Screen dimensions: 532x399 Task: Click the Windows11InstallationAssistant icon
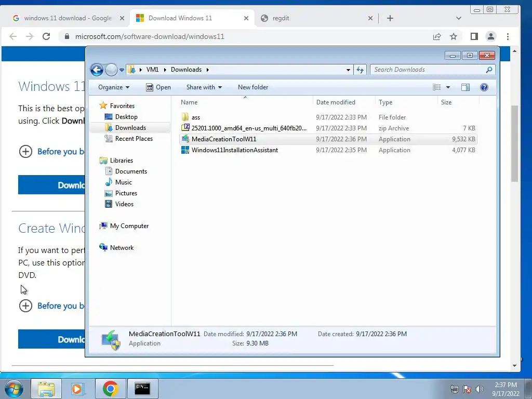tap(185, 150)
